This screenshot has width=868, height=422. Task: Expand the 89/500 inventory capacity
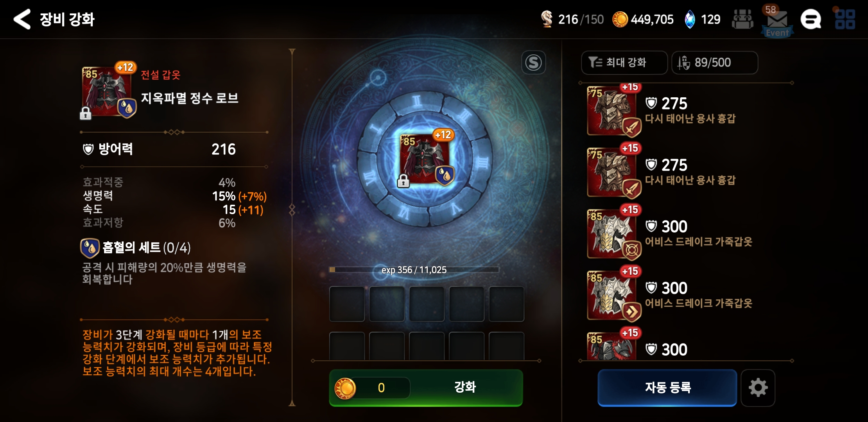click(715, 63)
